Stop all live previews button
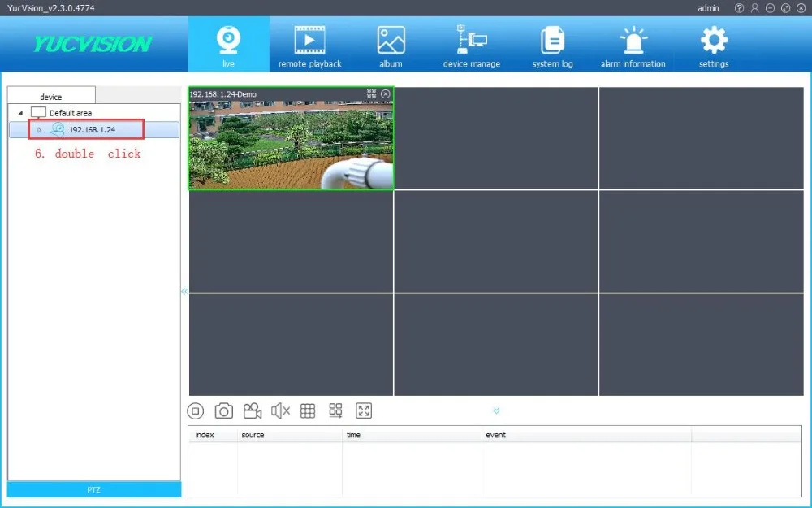Viewport: 812px width, 508px height. point(195,411)
